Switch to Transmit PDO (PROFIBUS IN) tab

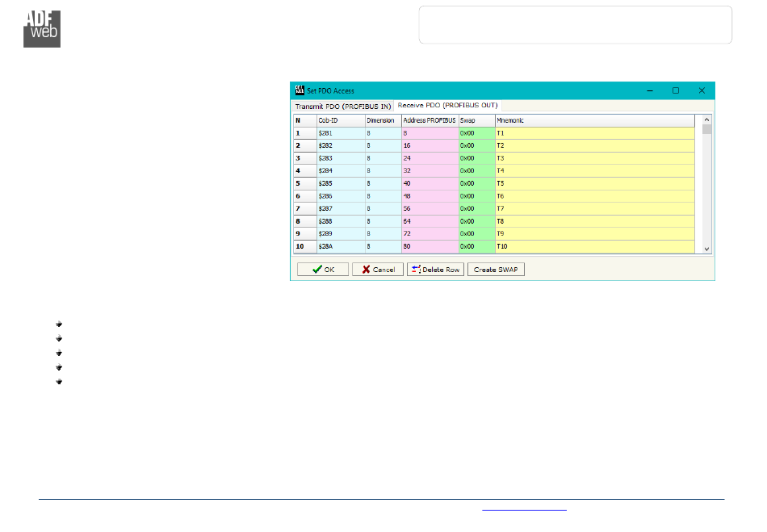[x=343, y=106]
